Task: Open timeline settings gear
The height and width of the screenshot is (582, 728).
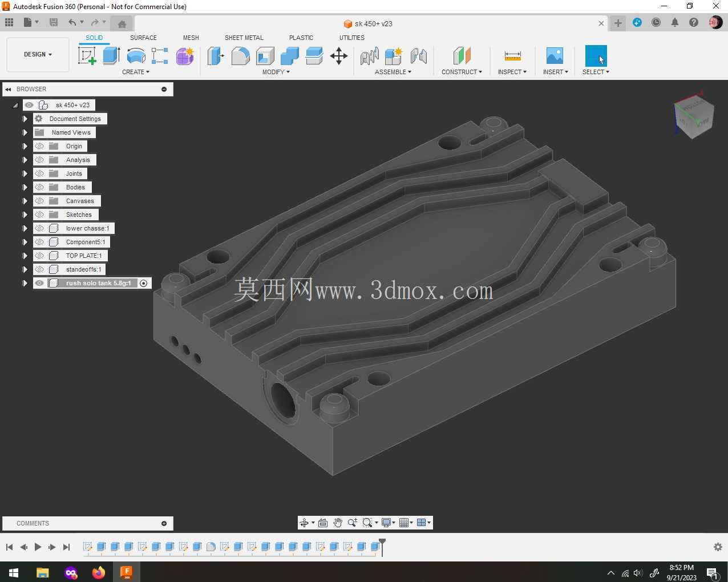Action: click(718, 547)
